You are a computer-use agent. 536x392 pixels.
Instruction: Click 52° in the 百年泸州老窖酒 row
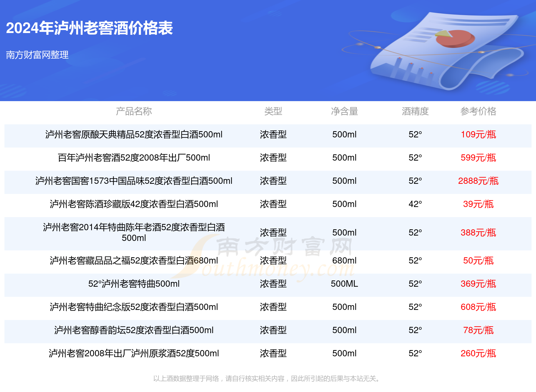tap(415, 158)
